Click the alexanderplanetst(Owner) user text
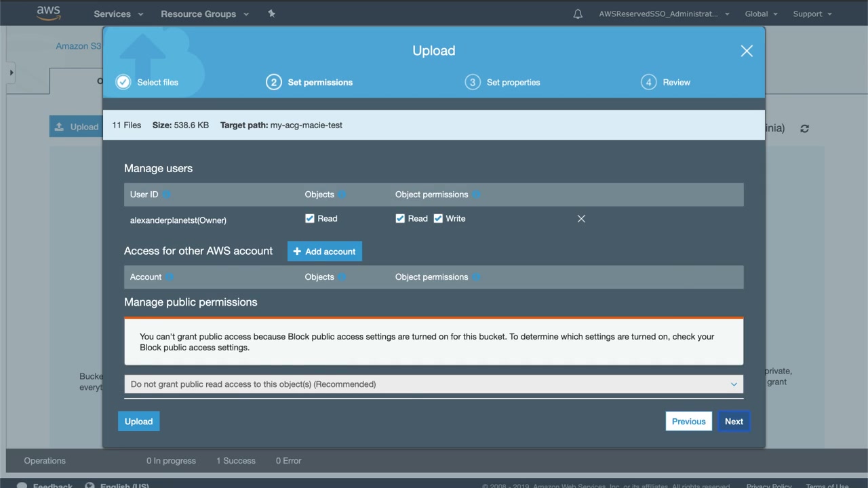Screen dimensions: 868x488 (178, 220)
